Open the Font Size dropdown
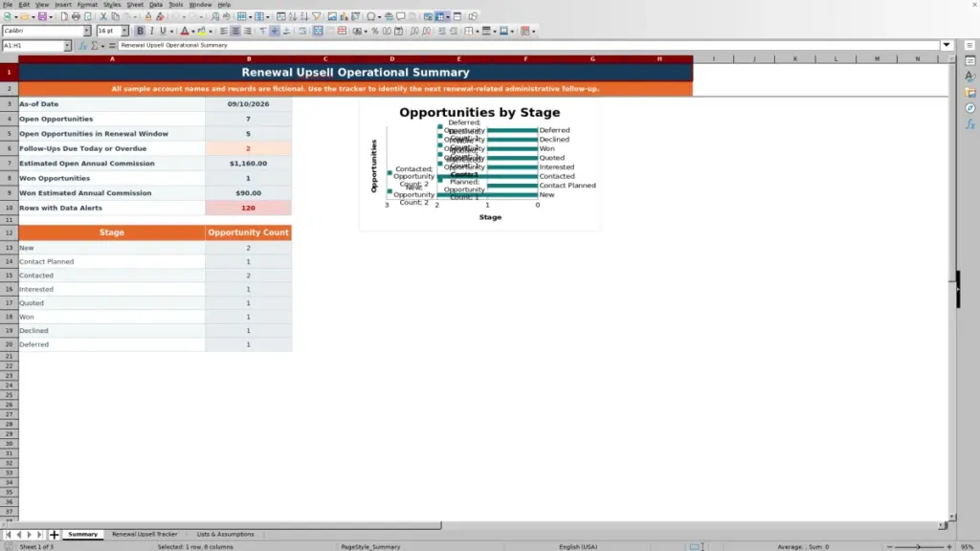The height and width of the screenshot is (551, 980). [124, 31]
